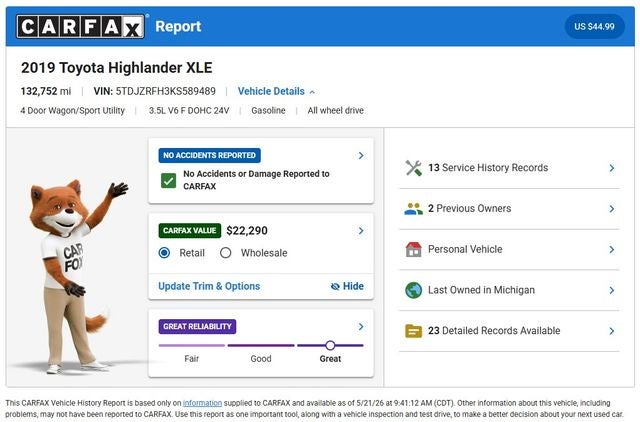Viewport: 640px width, 422px height.
Task: Click the GREAT RELIABILITY badge
Action: coord(197,326)
